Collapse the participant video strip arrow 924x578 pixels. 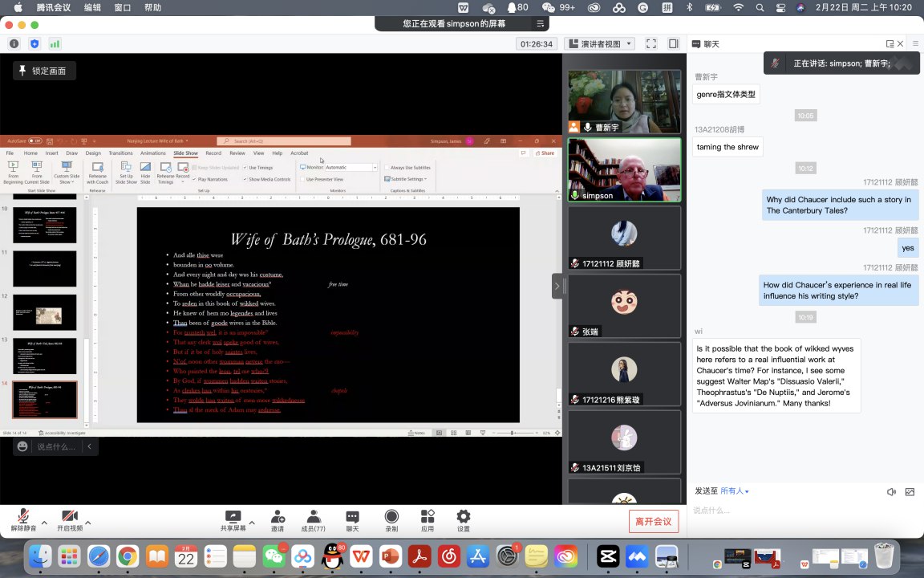[557, 287]
